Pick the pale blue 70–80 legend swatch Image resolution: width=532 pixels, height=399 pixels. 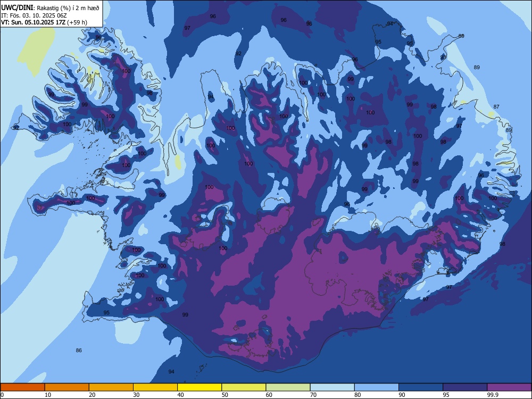coord(332,387)
